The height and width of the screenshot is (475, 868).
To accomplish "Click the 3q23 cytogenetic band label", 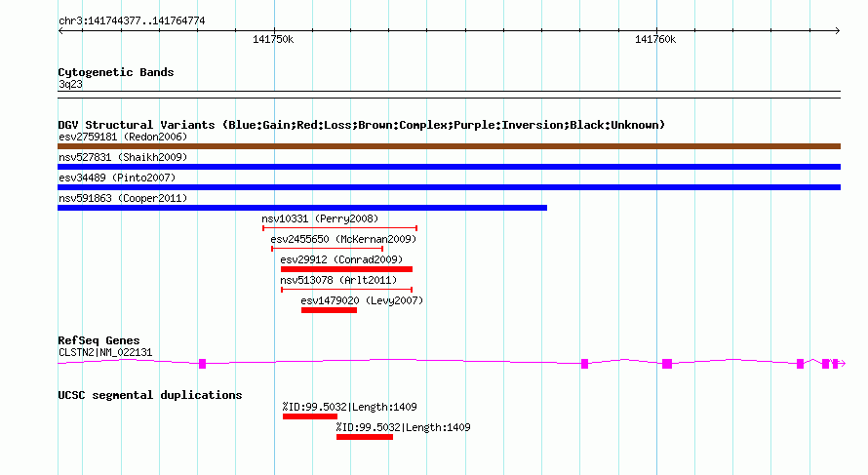I will click(x=70, y=84).
